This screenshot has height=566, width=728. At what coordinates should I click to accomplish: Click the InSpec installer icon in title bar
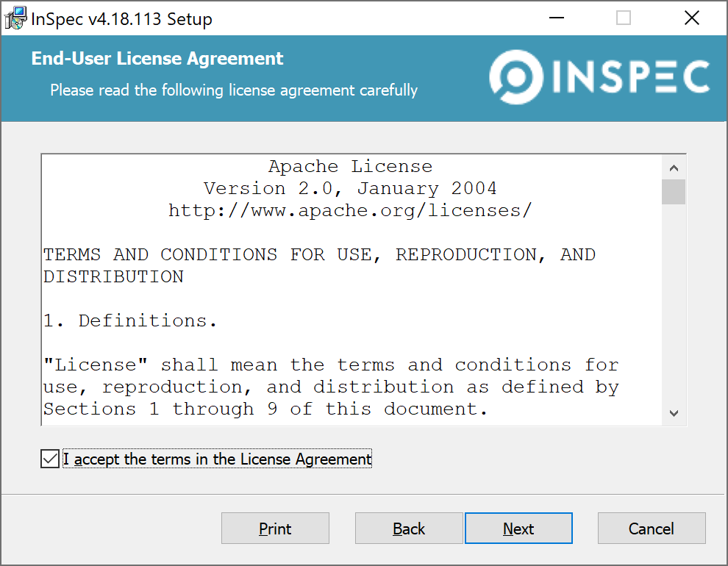pyautogui.click(x=15, y=17)
